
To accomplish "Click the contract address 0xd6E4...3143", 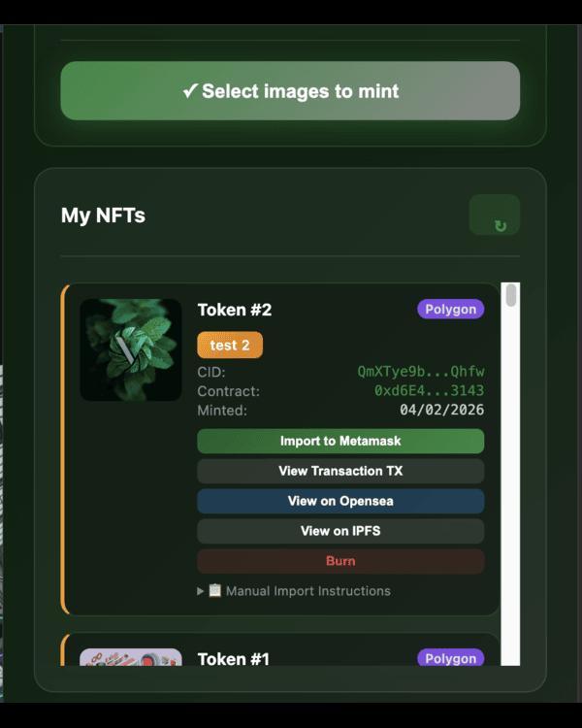I will pyautogui.click(x=430, y=391).
